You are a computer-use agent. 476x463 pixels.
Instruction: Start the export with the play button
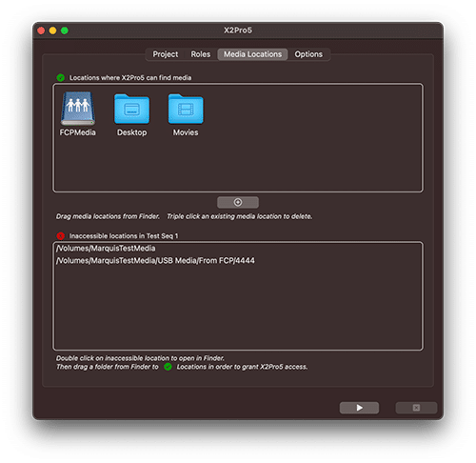(x=359, y=408)
